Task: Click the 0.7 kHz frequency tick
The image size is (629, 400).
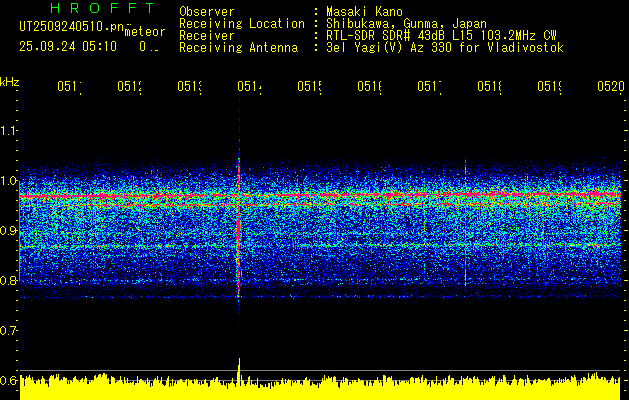Action: [9, 330]
